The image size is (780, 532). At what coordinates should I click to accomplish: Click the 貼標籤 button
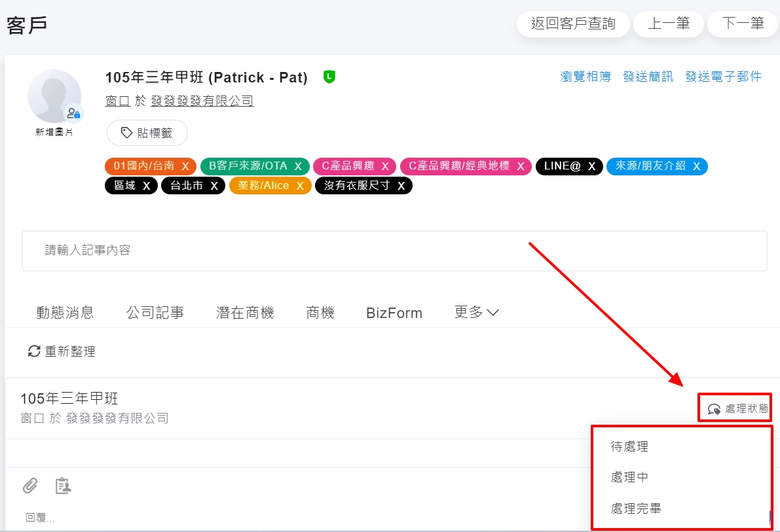coord(147,133)
